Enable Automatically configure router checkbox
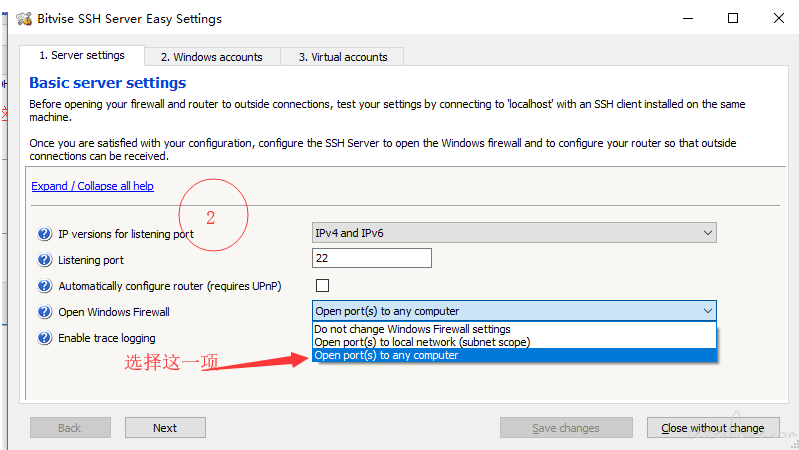 click(322, 285)
